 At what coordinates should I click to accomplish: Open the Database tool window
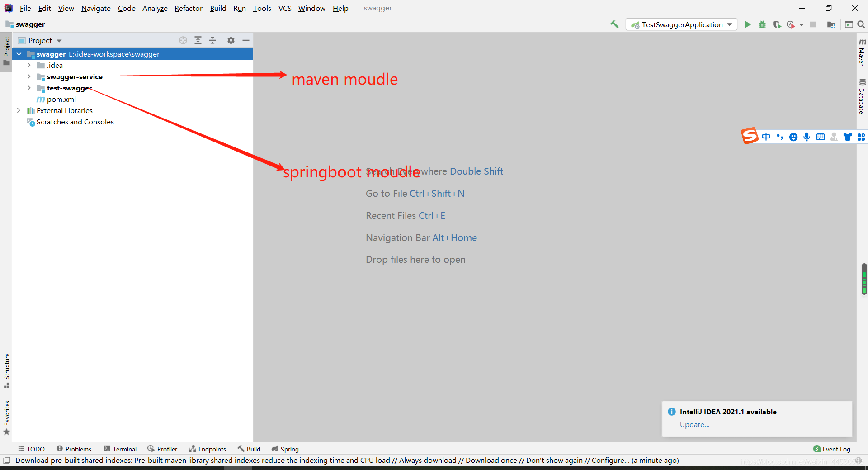[x=862, y=96]
